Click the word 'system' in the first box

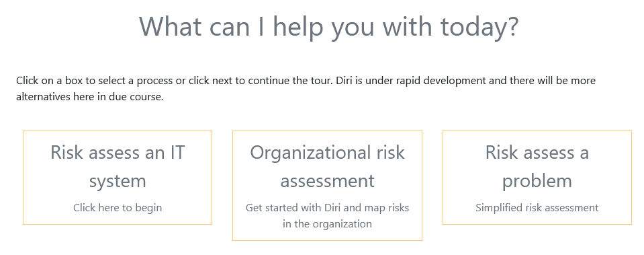[x=118, y=182]
